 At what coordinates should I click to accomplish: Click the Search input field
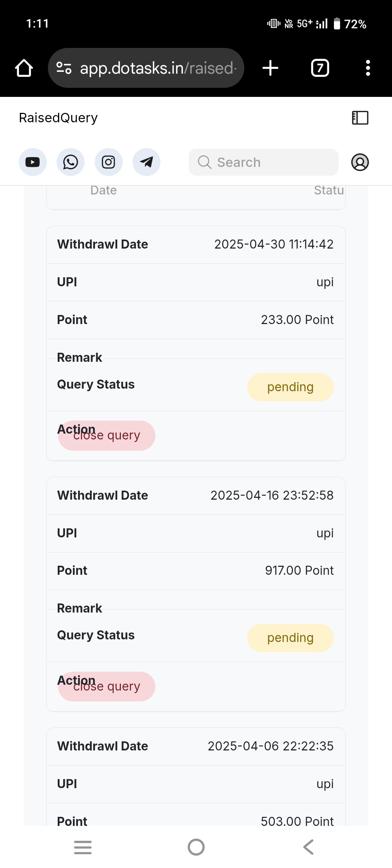pos(264,162)
